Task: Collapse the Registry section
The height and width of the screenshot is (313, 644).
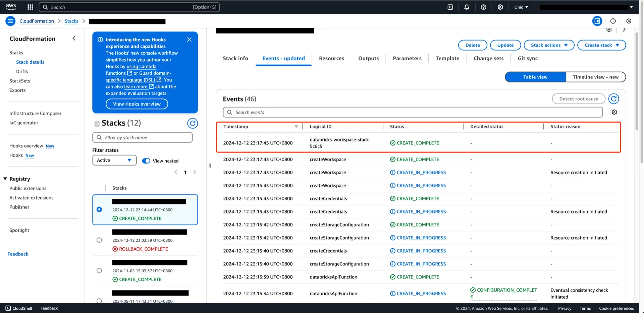Action: click(x=5, y=179)
